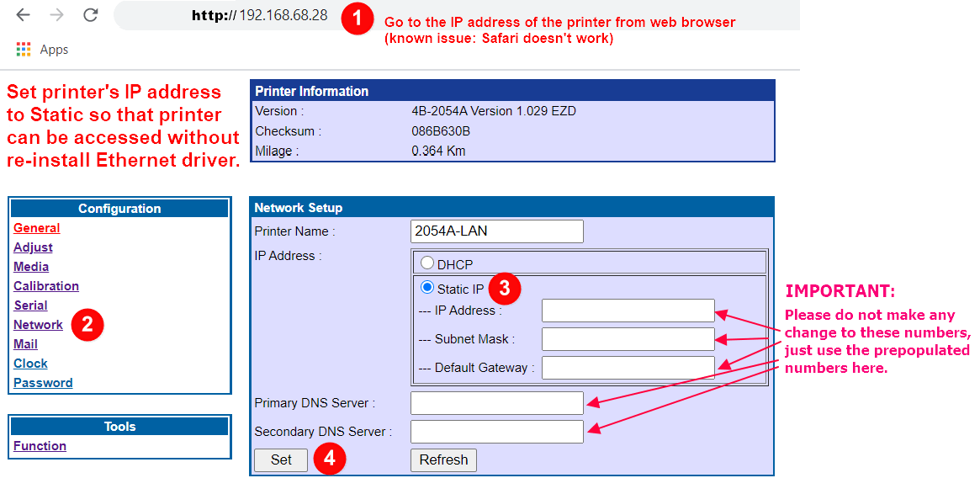The width and height of the screenshot is (980, 494).
Task: Open the Network configuration page
Action: point(38,324)
